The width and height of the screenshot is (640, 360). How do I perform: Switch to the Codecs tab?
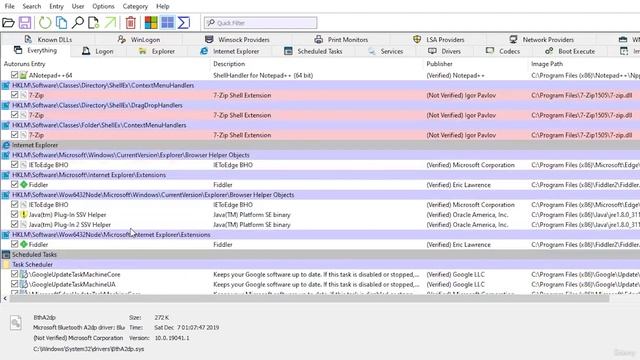(503, 51)
